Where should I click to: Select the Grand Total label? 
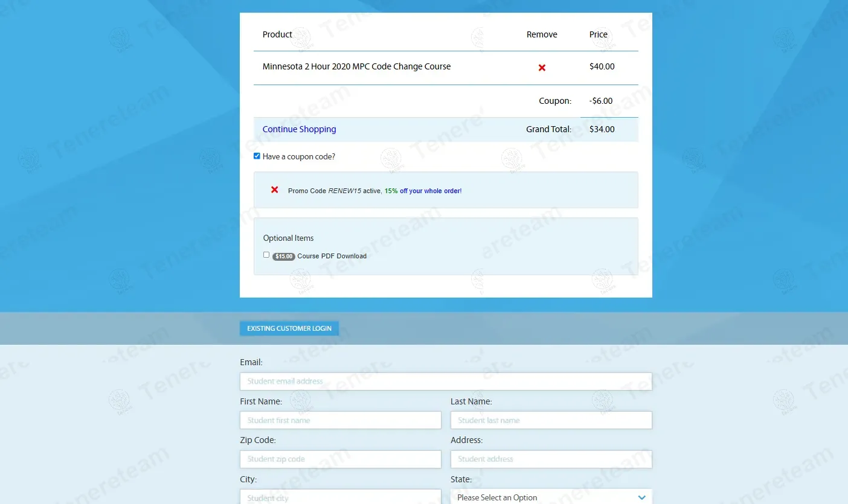point(548,129)
